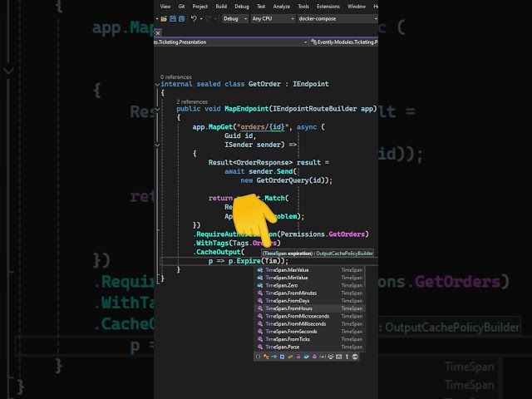Click the IEndpoint interface name in code
The width and height of the screenshot is (532, 399).
[311, 84]
